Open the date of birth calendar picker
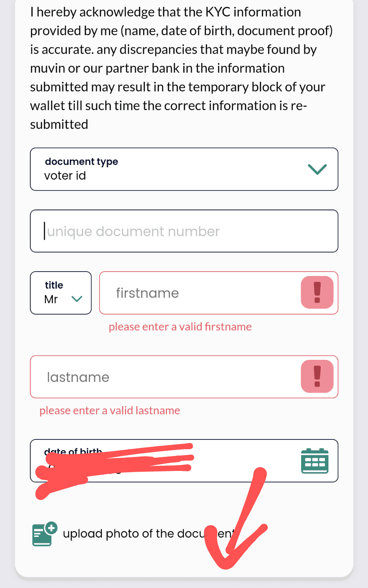This screenshot has height=588, width=368. (314, 461)
